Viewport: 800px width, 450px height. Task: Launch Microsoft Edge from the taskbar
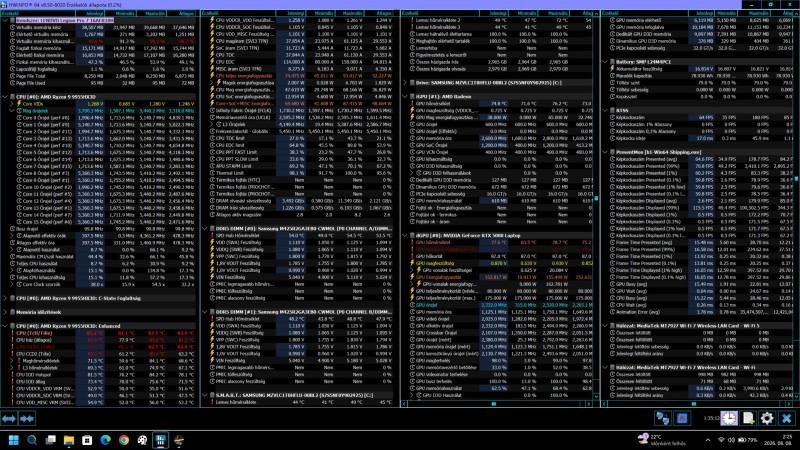pyautogui.click(x=106, y=440)
